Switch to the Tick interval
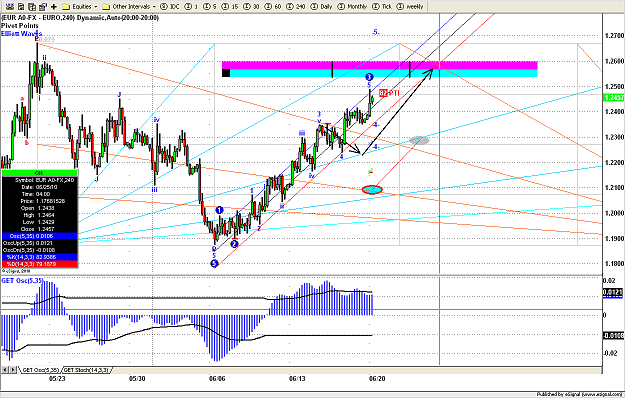The image size is (625, 398). 382,6
